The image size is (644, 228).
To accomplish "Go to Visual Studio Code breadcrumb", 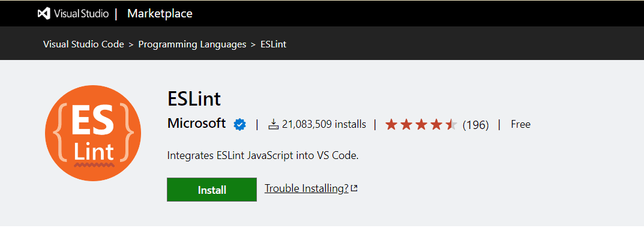I will pyautogui.click(x=83, y=44).
